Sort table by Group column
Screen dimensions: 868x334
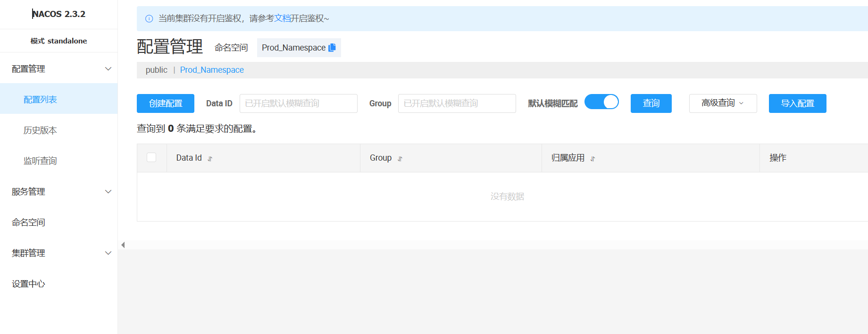(x=400, y=159)
